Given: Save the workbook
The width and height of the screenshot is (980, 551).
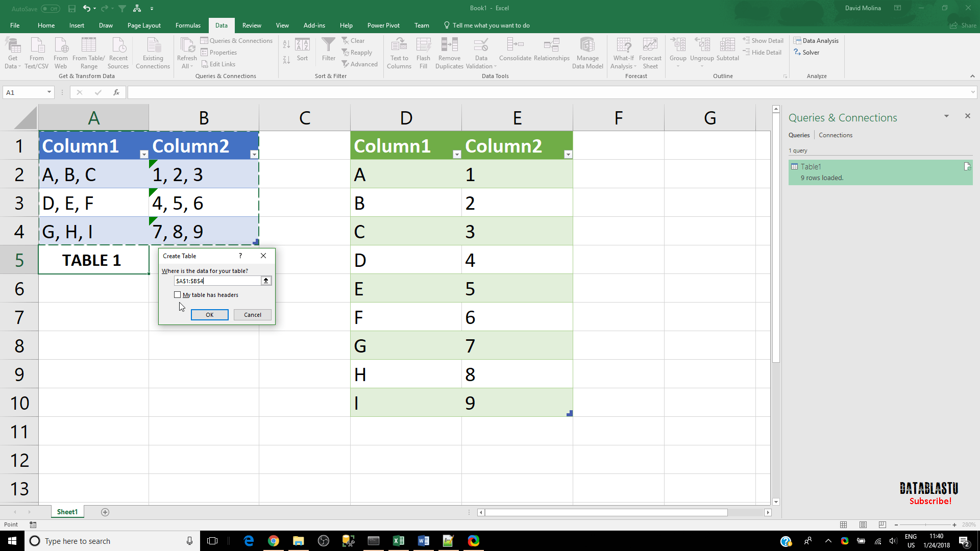Looking at the screenshot, I should tap(72, 8).
